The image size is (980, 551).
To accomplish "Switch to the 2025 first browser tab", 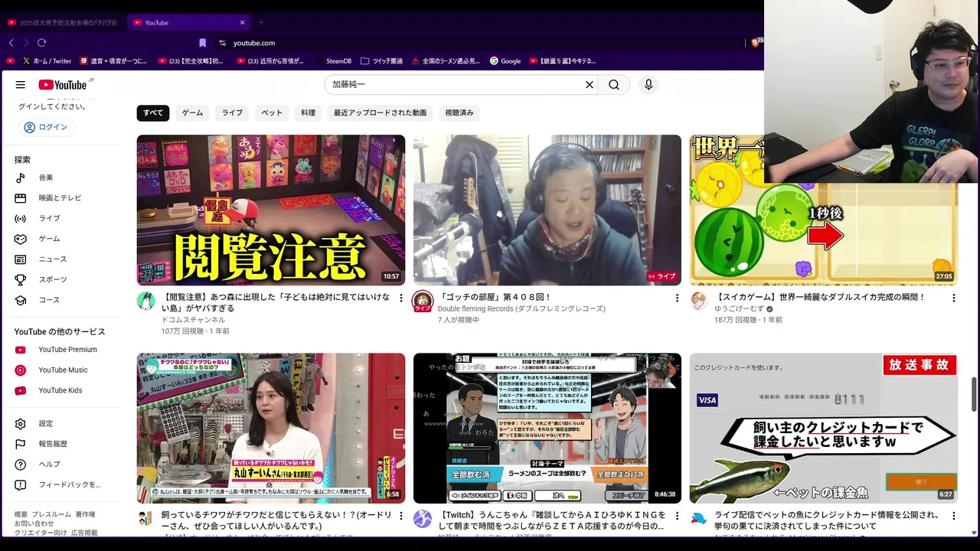I will pos(63,22).
